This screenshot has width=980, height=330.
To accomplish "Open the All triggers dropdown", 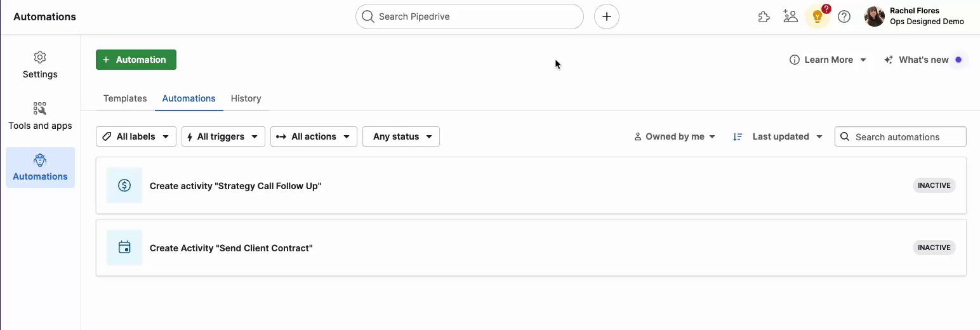I will point(223,136).
